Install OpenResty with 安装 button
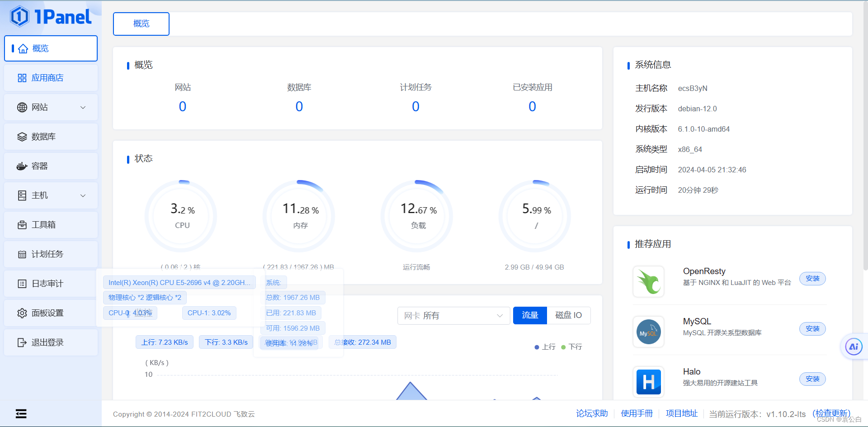The height and width of the screenshot is (427, 868). point(812,279)
